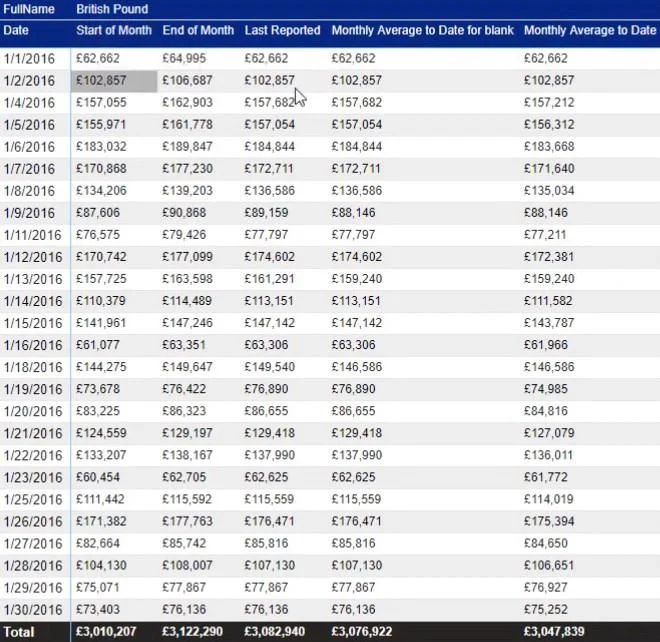
Task: Click the Date column header
Action: 16,30
